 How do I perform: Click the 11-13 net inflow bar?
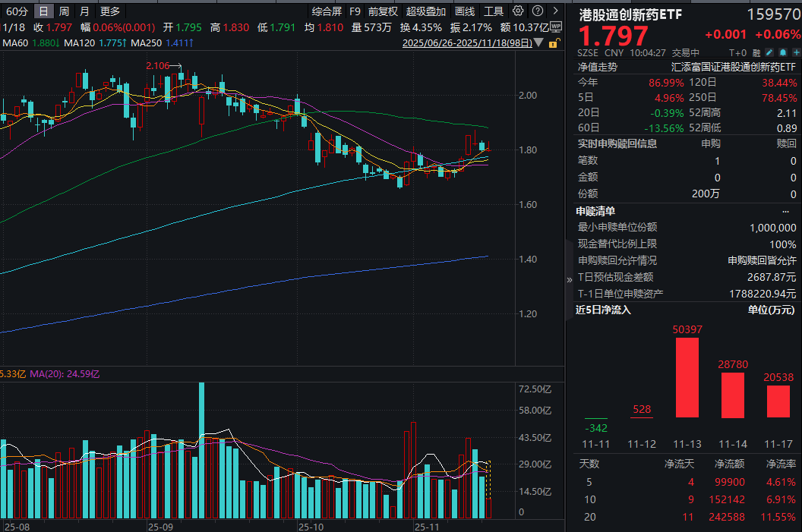tap(687, 379)
